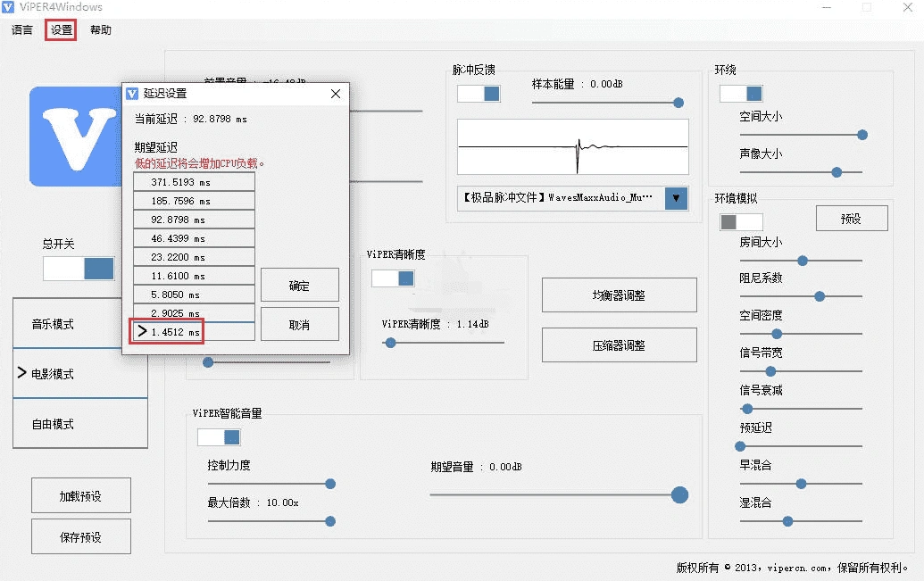The height and width of the screenshot is (581, 924).
Task: Open 均衡器调整 equalizer adjustment
Action: (619, 295)
